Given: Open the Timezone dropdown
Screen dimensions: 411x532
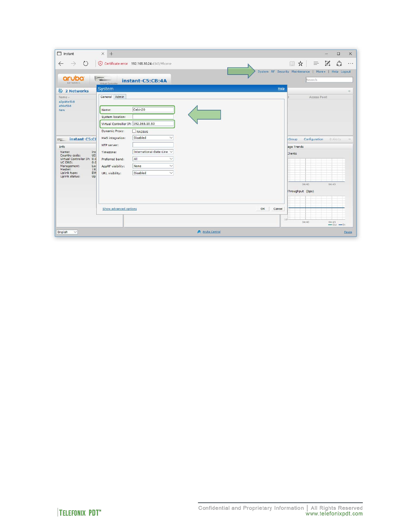Looking at the screenshot, I should (x=153, y=152).
